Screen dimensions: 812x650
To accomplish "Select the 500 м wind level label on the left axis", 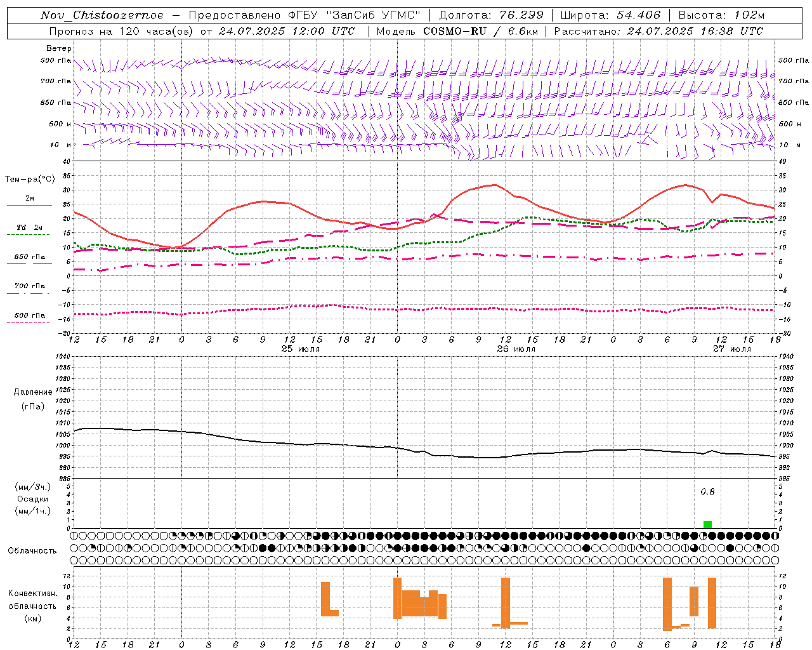I will pos(60,124).
